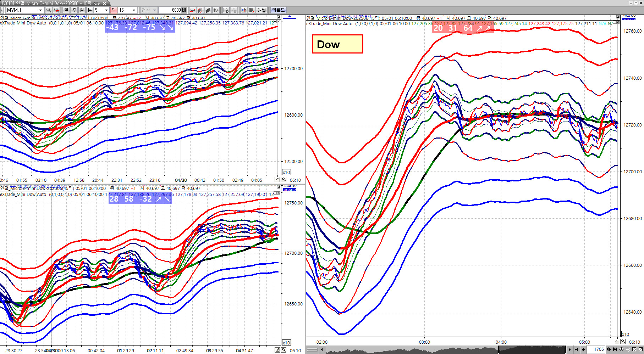Click the rewind double arrow in chart scrollbar

point(576,350)
